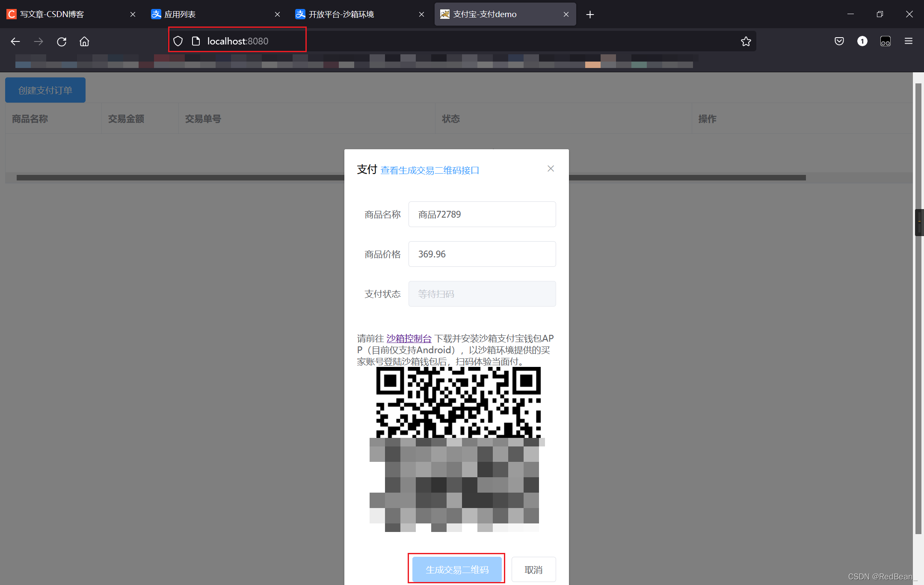Close the payment dialog with the X

pos(551,168)
